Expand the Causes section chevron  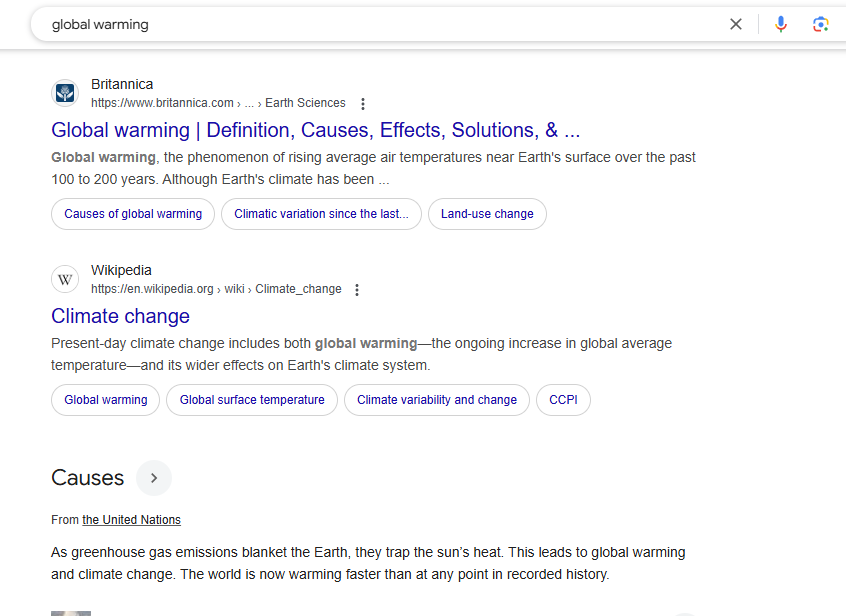[x=154, y=478]
